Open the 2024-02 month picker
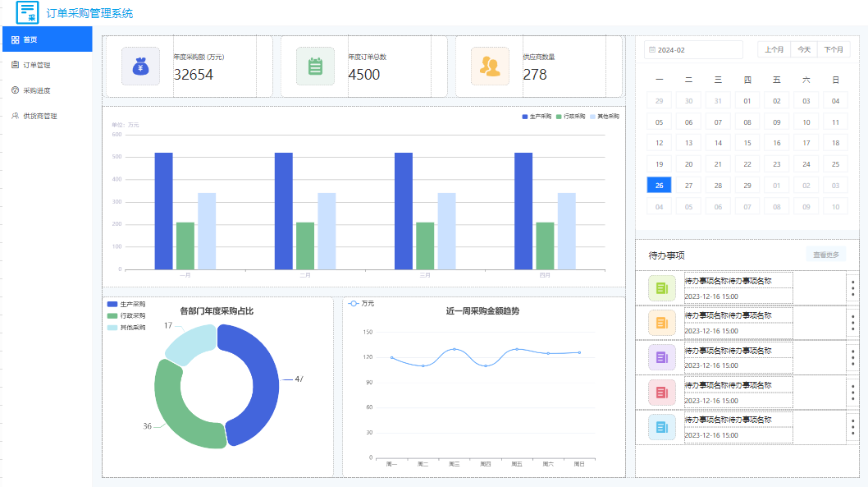868x487 pixels. tap(693, 50)
